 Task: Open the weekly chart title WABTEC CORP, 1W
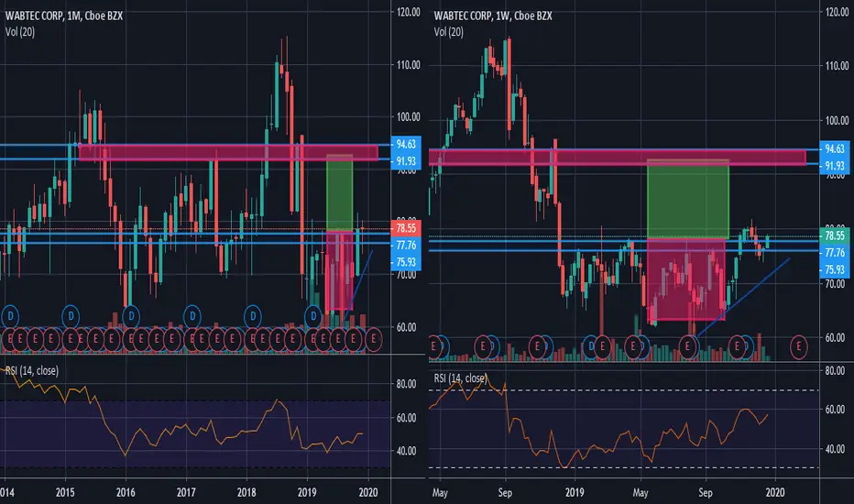click(x=493, y=16)
